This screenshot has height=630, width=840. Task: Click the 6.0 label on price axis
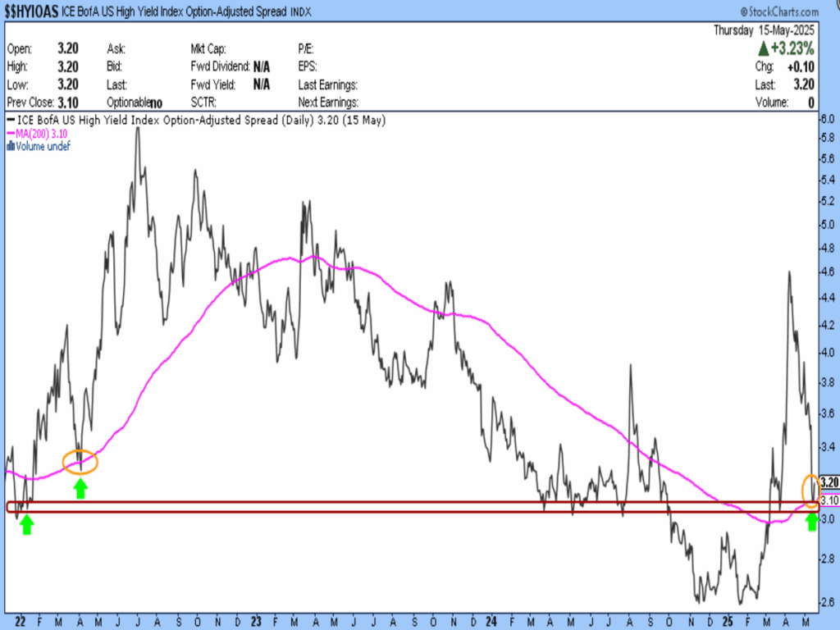point(827,119)
